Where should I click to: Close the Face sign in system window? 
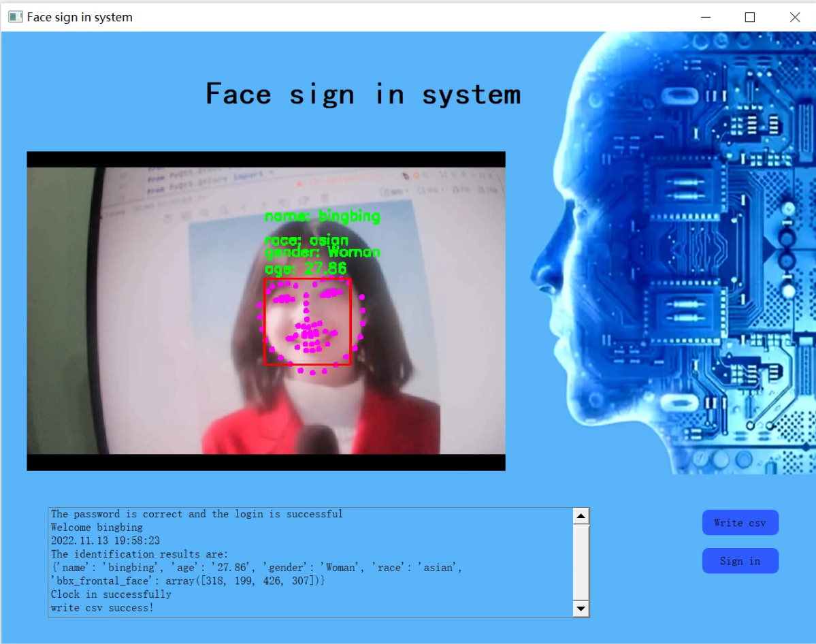[x=795, y=17]
